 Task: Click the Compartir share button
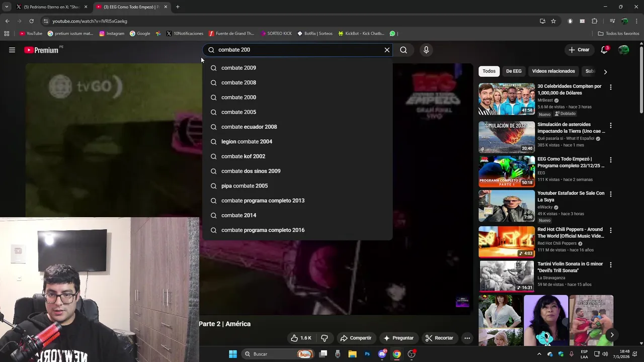tap(356, 338)
